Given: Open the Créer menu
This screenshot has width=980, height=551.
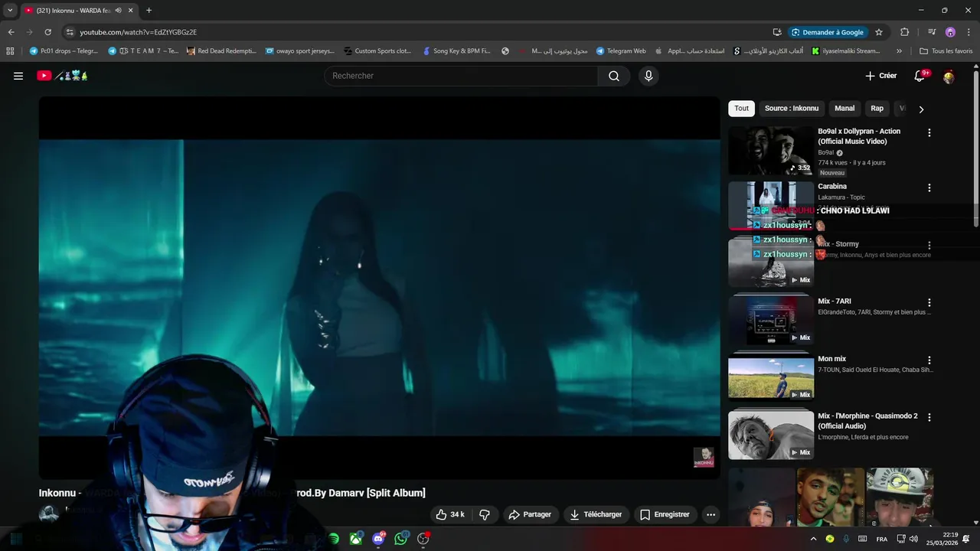Looking at the screenshot, I should click(x=880, y=76).
